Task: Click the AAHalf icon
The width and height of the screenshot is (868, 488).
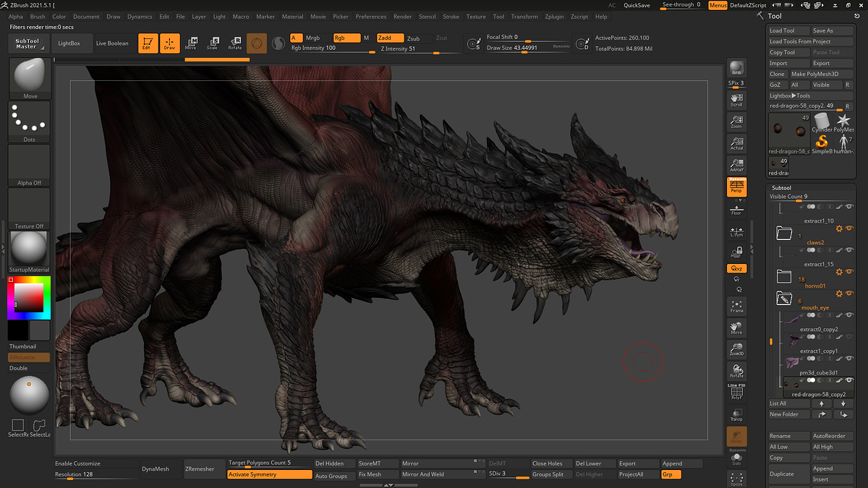Action: point(736,165)
